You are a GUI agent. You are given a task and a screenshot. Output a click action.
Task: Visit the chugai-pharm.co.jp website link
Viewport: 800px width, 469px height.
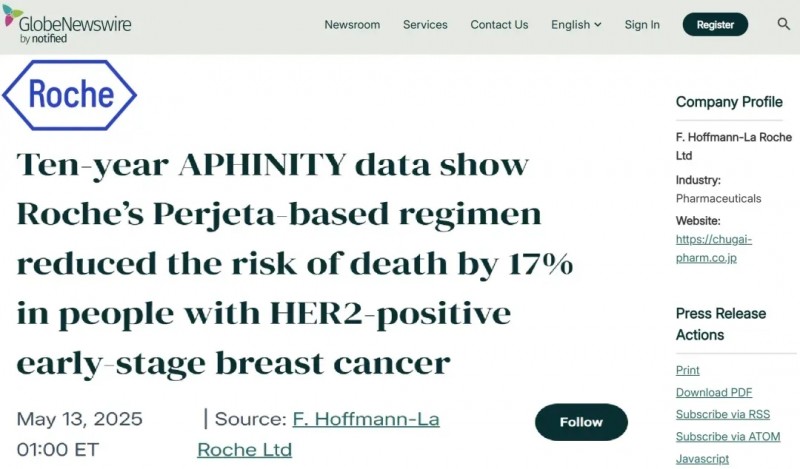coord(713,247)
